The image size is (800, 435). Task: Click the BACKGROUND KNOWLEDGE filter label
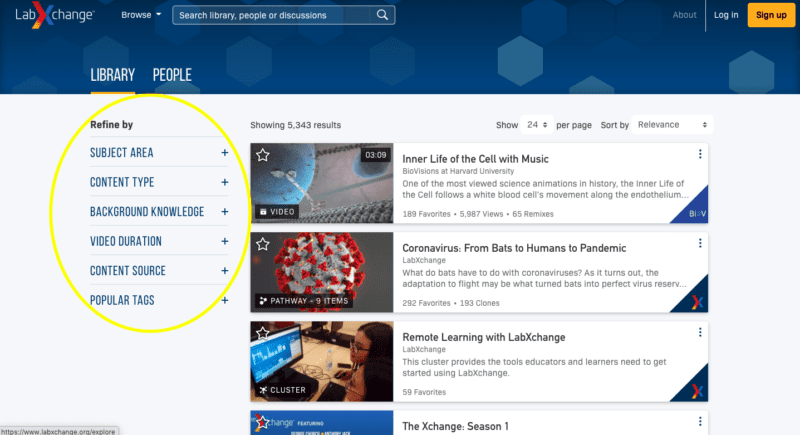click(147, 212)
